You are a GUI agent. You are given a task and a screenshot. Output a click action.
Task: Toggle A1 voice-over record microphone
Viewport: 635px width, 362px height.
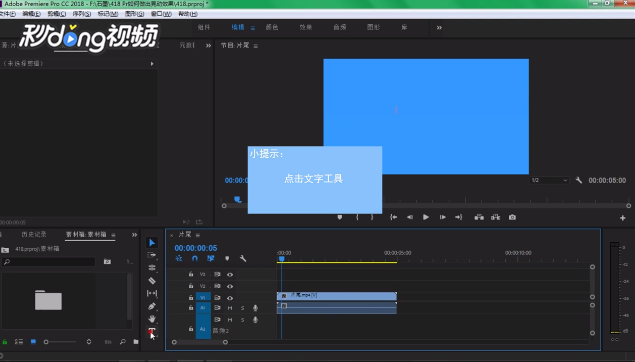click(256, 308)
